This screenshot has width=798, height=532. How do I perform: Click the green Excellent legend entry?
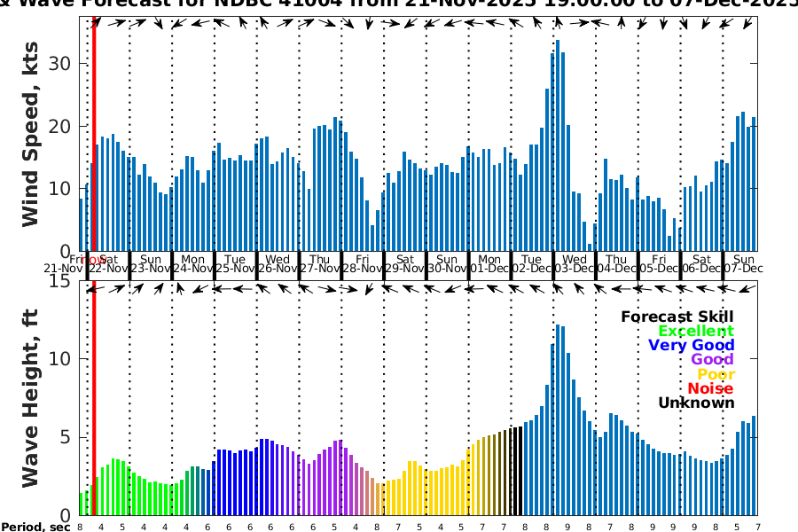[x=695, y=331]
